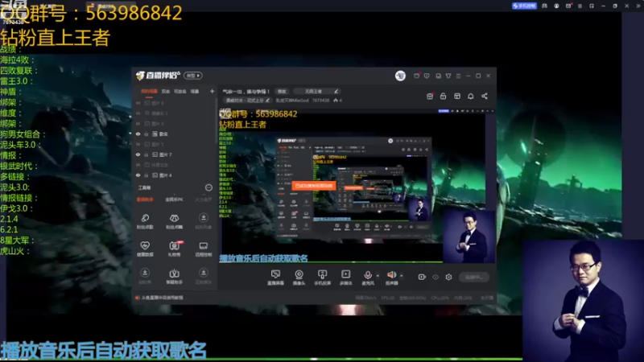The height and width of the screenshot is (362, 644).
Task: Click the padlock icon in the stream header
Action: click(444, 96)
